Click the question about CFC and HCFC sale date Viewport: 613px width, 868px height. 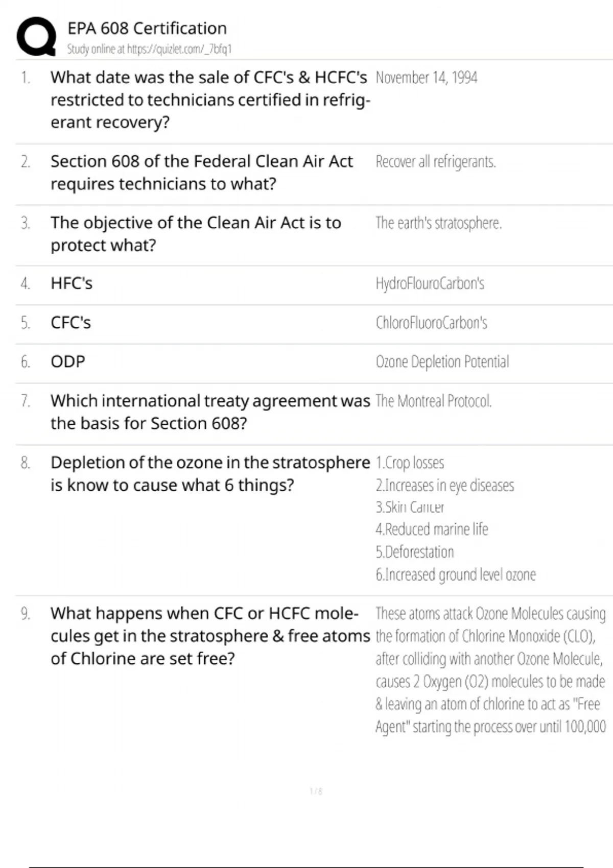[209, 100]
